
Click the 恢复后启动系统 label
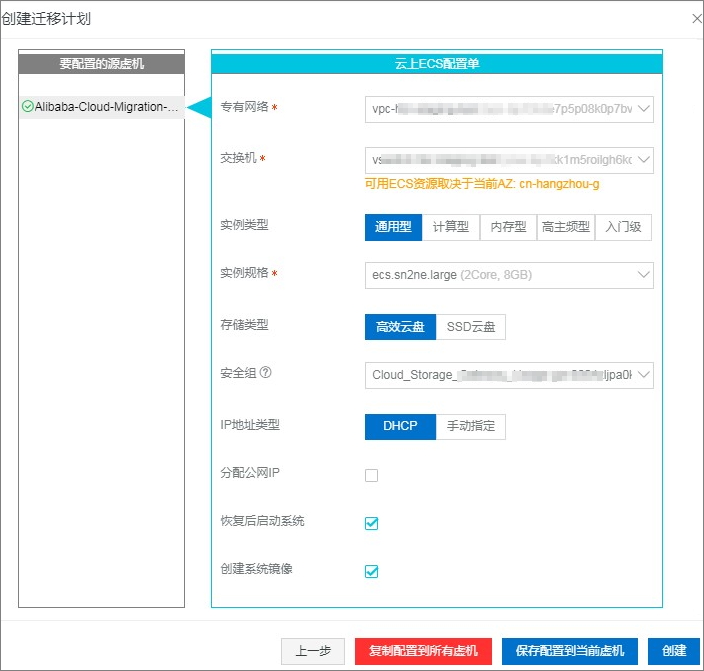(x=262, y=521)
